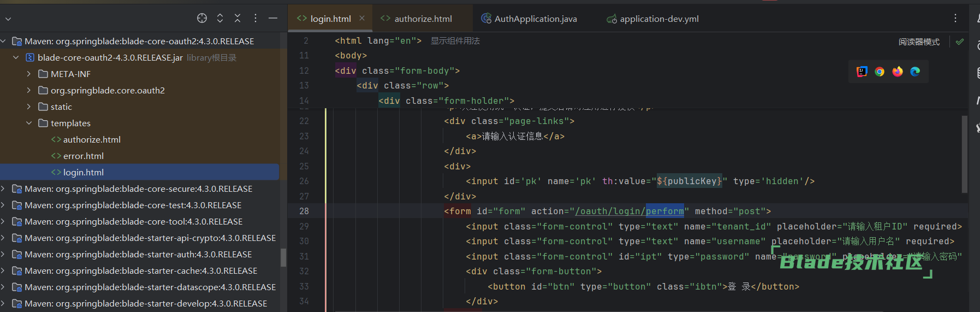Expand the blade-core-test Maven library

point(3,205)
